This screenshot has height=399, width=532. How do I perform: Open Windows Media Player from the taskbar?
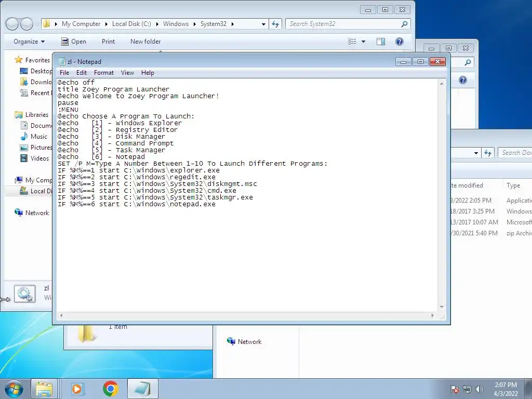(77, 389)
